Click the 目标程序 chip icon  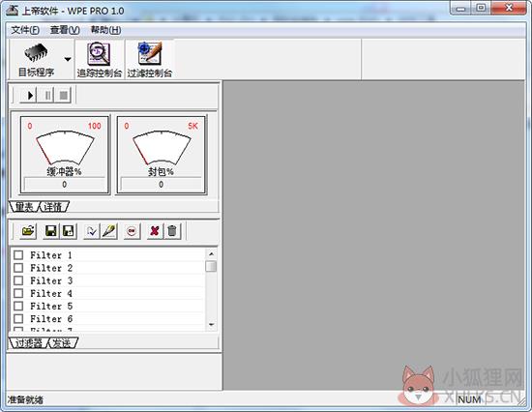[x=36, y=53]
